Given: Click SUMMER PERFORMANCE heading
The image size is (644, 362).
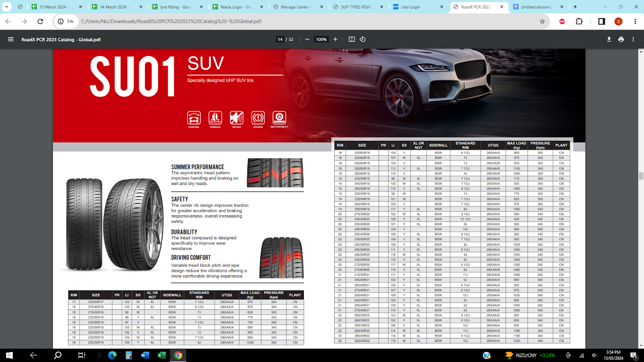Looking at the screenshot, I should (198, 167).
